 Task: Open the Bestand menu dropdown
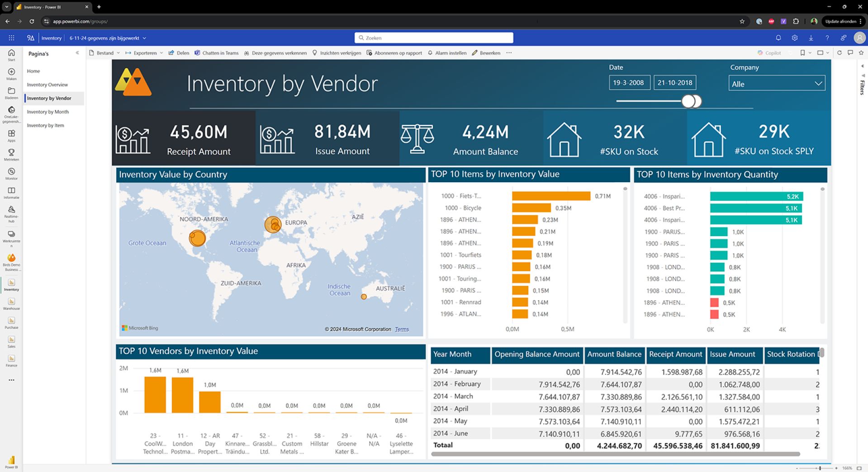tap(105, 53)
